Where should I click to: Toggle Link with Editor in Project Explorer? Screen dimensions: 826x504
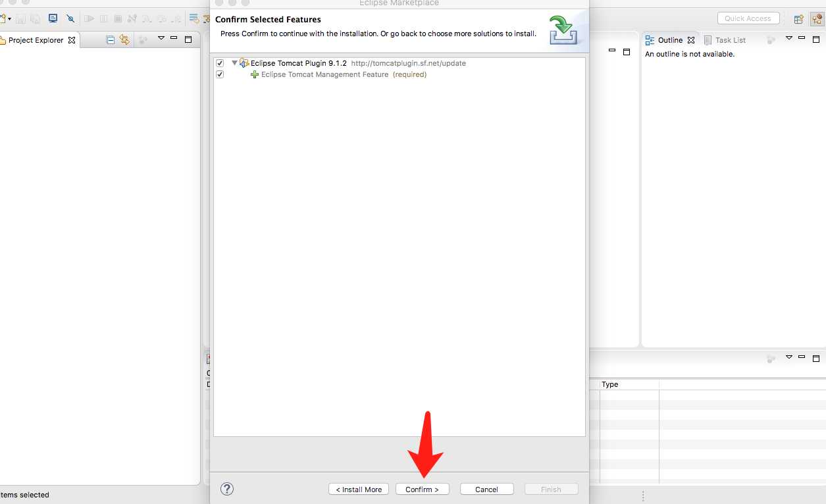coord(124,40)
